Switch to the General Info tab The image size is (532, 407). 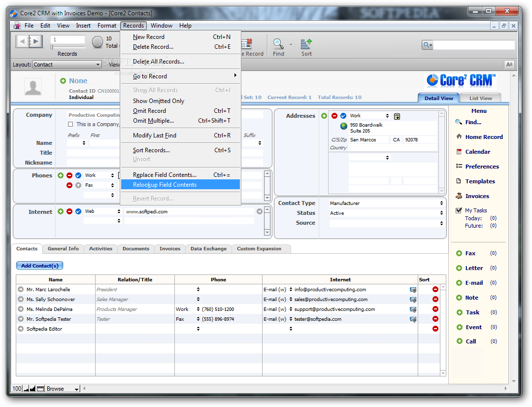point(63,248)
